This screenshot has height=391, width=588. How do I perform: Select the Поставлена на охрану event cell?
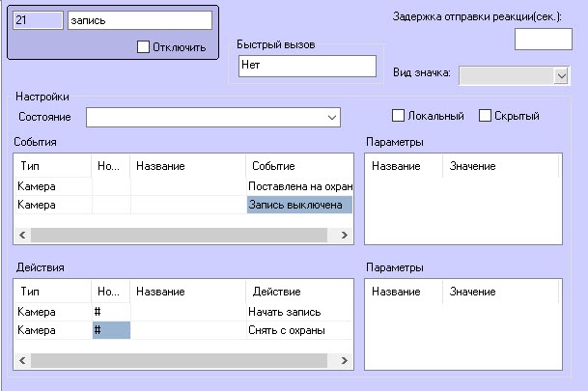(x=300, y=185)
